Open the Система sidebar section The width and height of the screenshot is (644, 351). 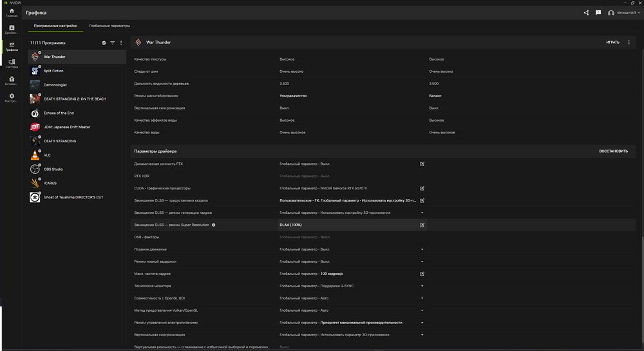[12, 64]
